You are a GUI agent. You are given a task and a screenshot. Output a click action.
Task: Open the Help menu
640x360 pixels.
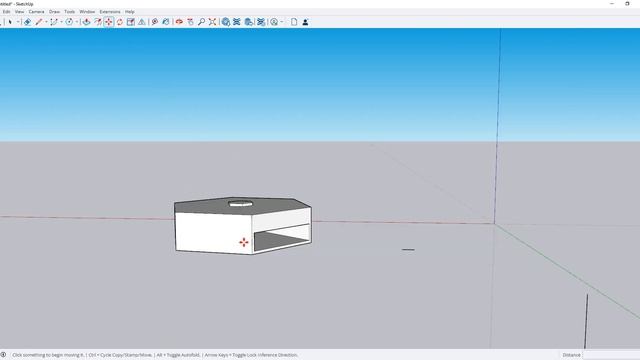tap(129, 12)
